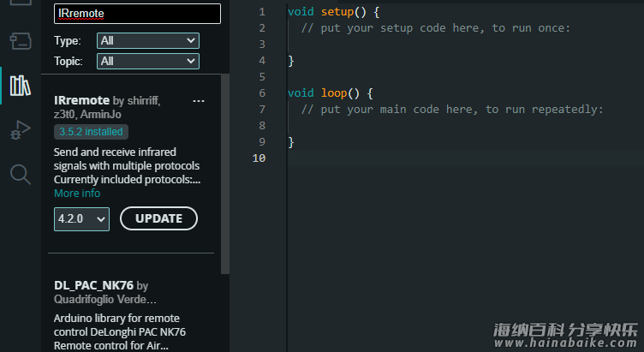Viewport: 644px width, 352px height.
Task: Follow the More info link
Action: [x=77, y=194]
